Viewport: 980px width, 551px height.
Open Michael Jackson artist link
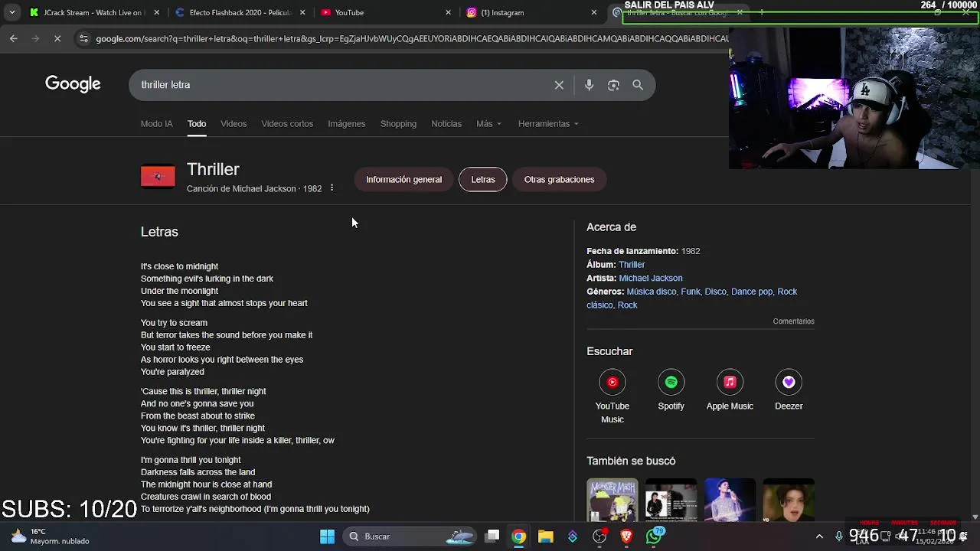(651, 279)
